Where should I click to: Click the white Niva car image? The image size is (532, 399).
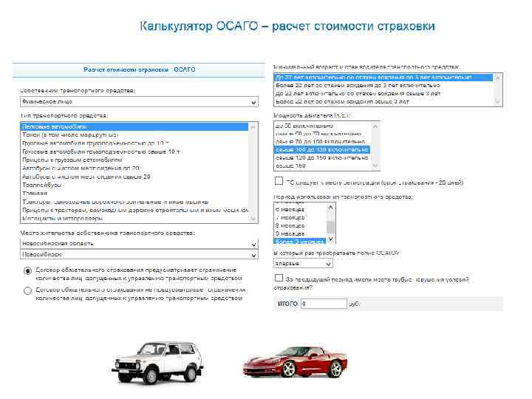pos(158,363)
